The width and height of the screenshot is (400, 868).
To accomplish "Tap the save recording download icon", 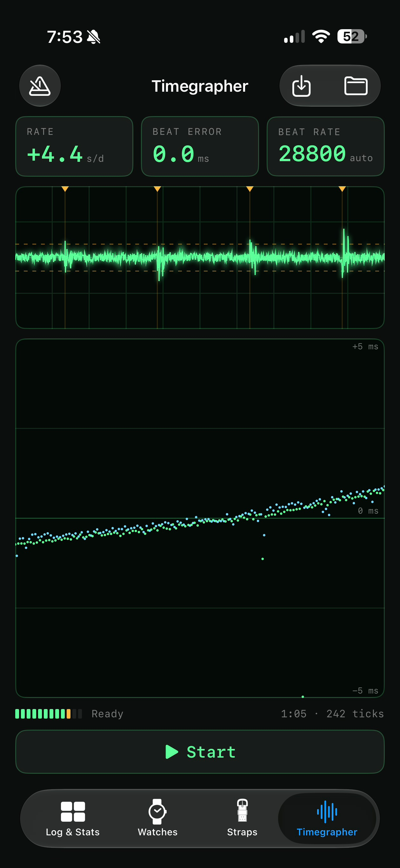I will (x=301, y=86).
